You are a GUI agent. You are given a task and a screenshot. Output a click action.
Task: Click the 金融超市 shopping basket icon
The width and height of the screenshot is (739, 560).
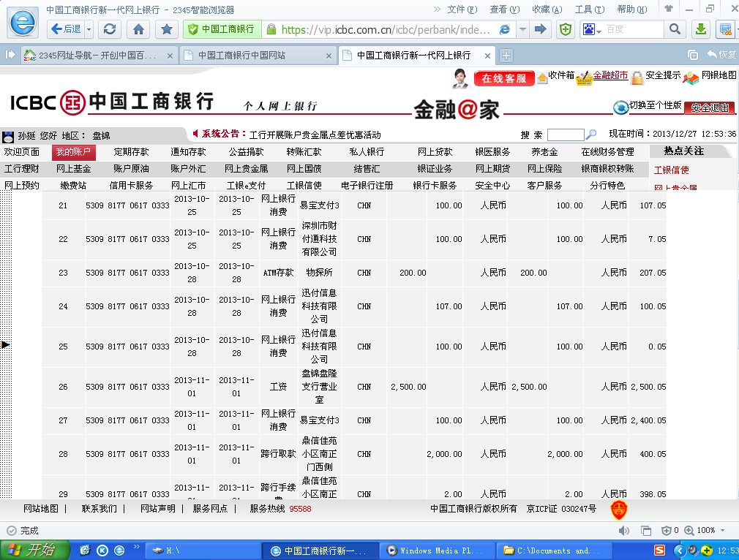pyautogui.click(x=583, y=77)
